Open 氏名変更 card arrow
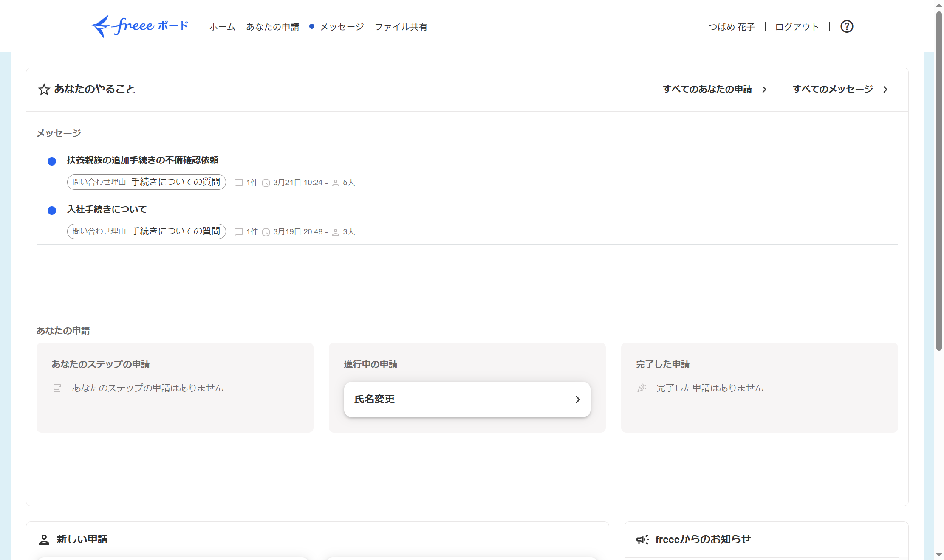944x560 pixels. click(577, 400)
